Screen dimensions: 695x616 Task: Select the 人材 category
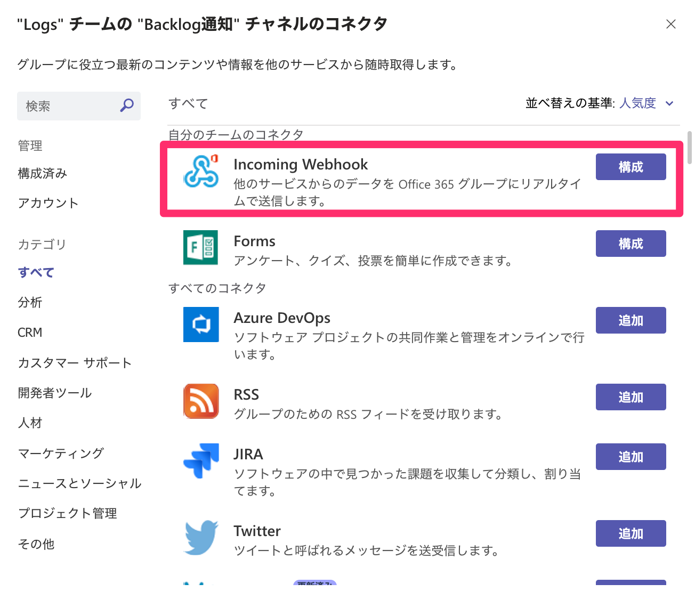click(x=30, y=423)
